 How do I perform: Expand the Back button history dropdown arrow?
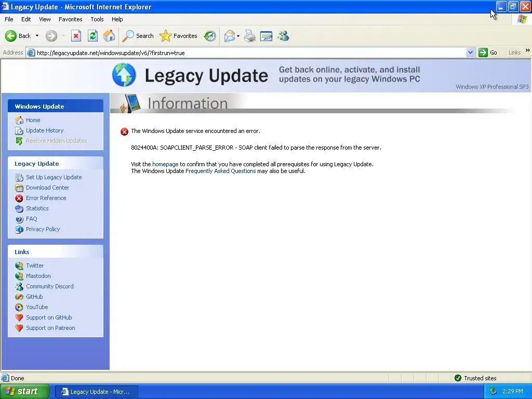click(37, 36)
